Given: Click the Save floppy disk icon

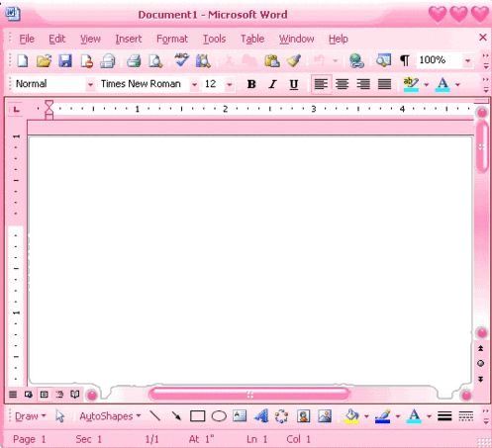Looking at the screenshot, I should click(65, 61).
